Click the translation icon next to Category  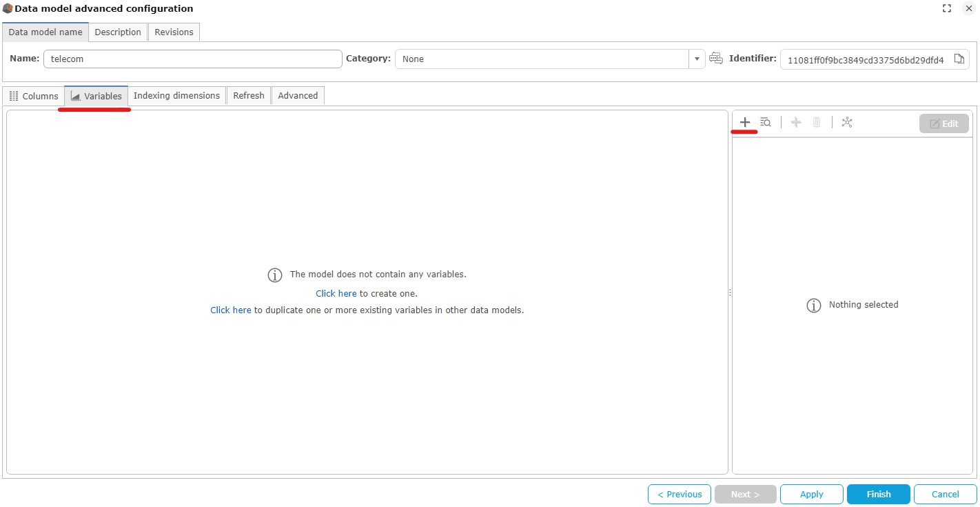click(716, 59)
